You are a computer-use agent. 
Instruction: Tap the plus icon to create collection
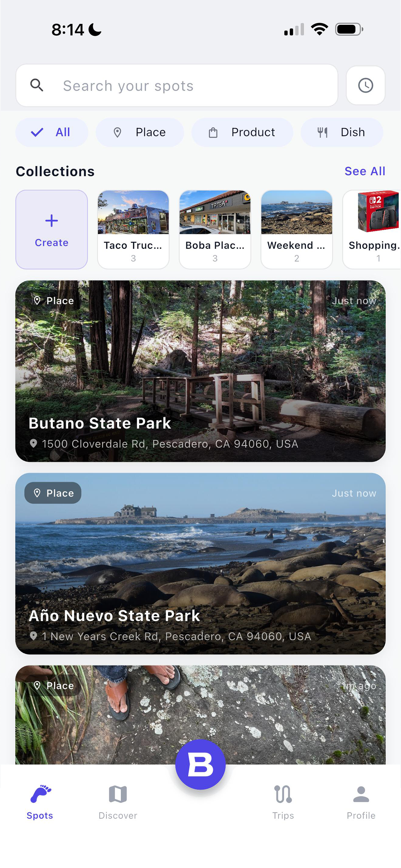(52, 221)
